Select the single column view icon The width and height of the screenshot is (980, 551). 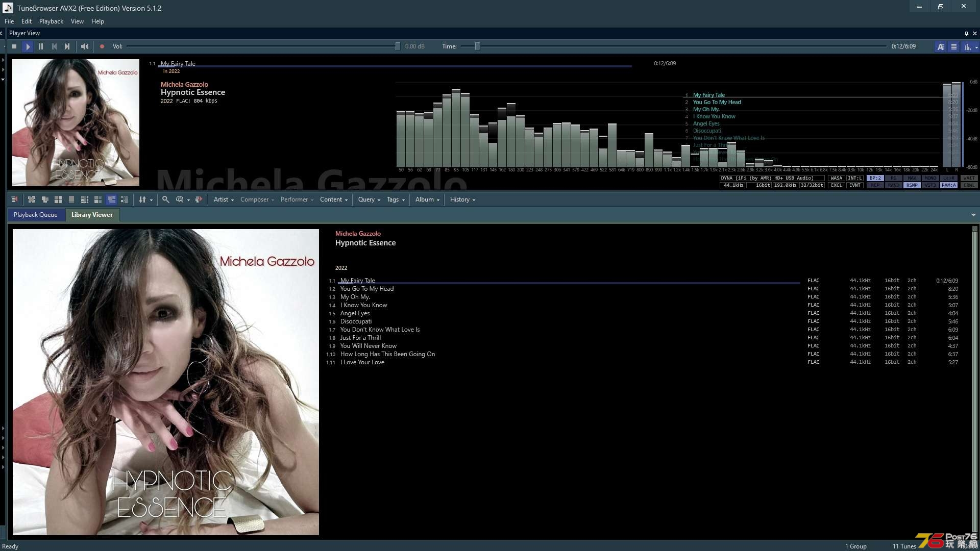pos(71,199)
